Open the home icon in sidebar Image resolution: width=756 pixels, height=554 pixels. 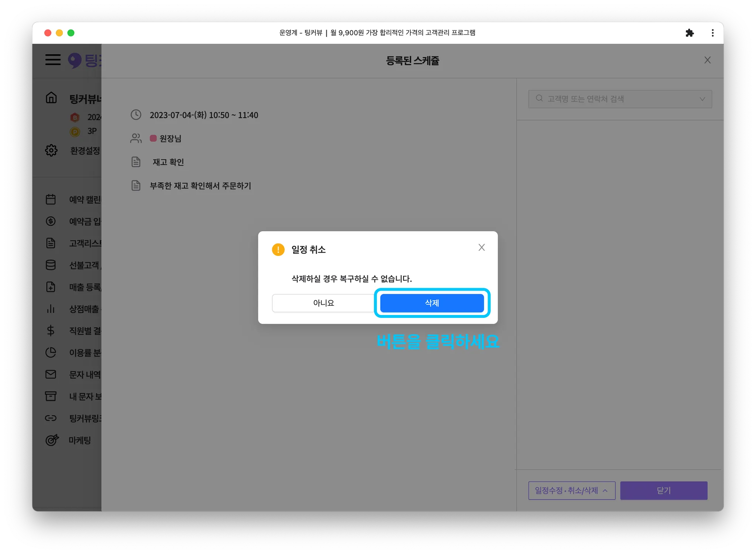[x=51, y=98]
